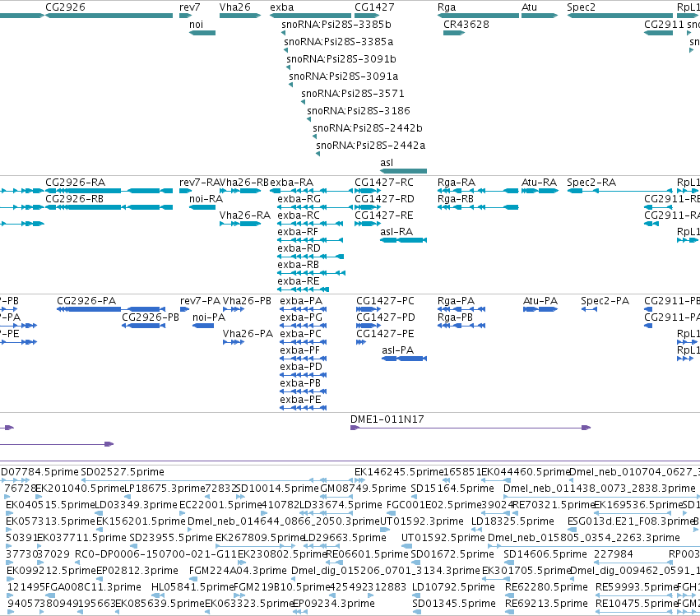Select the CG2926-PA protein feature

click(111, 309)
